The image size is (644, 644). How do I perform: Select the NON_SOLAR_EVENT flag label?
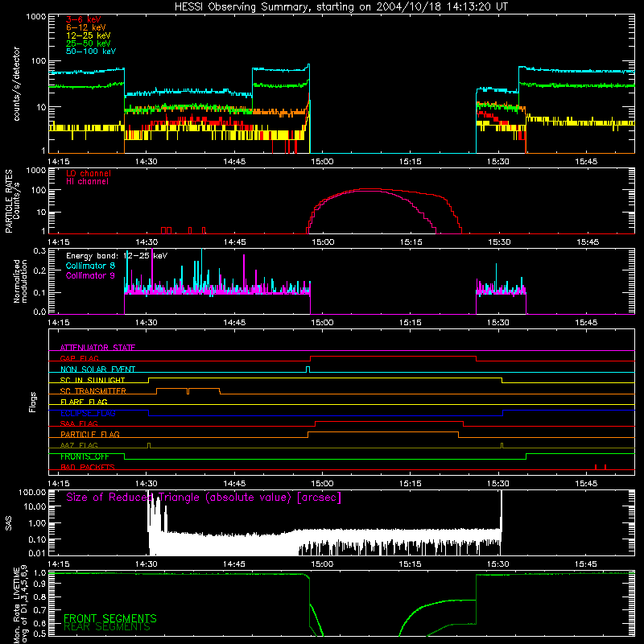pyautogui.click(x=97, y=369)
